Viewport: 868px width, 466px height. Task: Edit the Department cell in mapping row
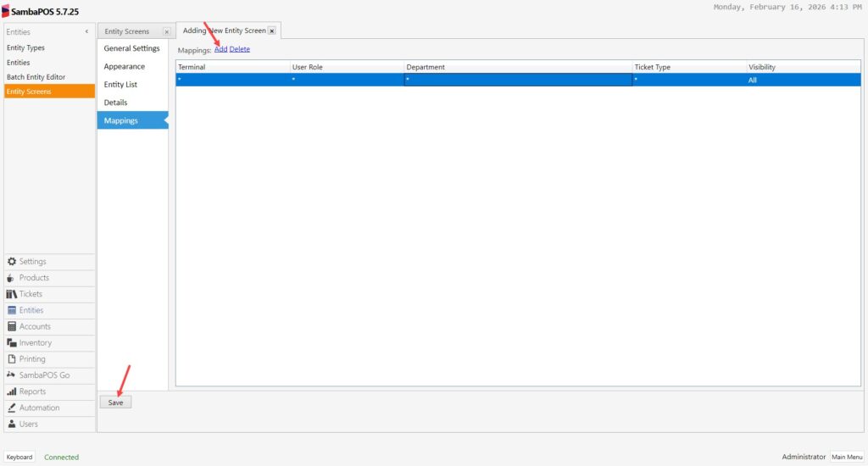(x=517, y=80)
